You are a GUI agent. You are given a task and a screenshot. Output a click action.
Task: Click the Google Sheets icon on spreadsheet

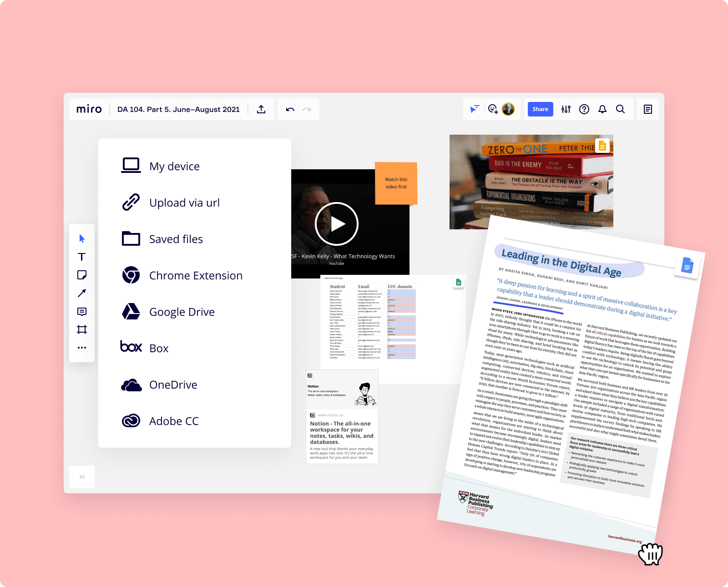[x=459, y=283]
